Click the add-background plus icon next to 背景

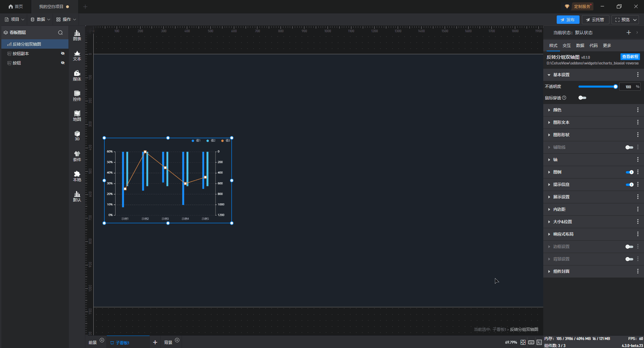click(x=177, y=340)
